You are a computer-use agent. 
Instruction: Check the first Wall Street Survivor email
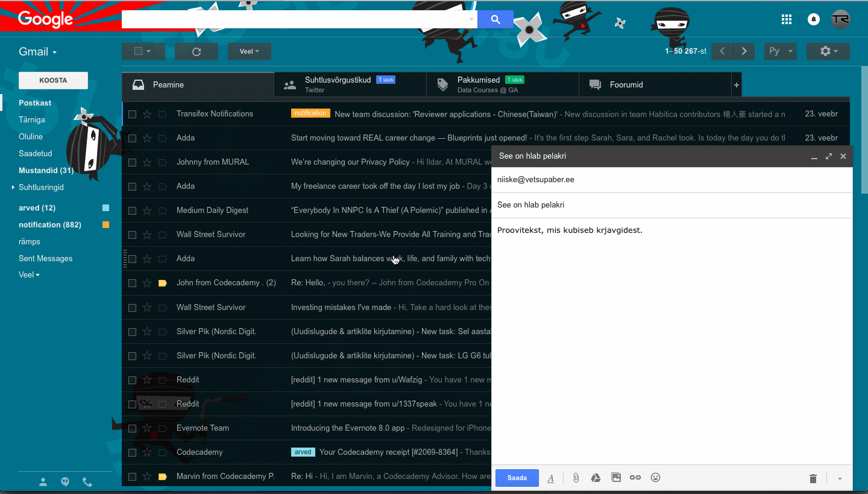[x=132, y=235]
